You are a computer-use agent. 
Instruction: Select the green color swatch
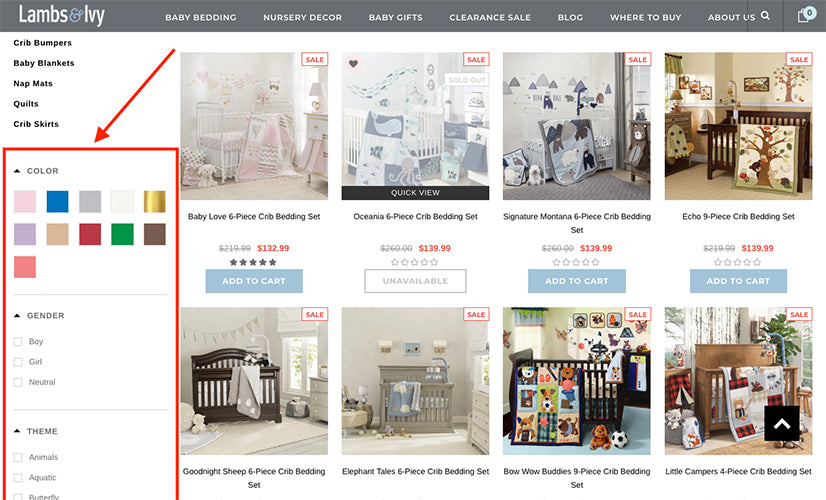tap(122, 234)
